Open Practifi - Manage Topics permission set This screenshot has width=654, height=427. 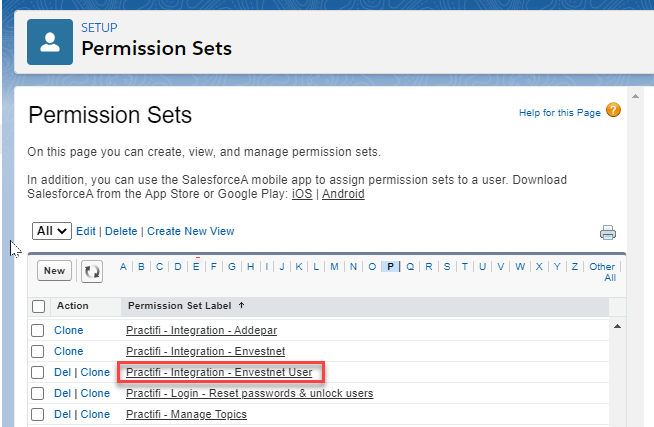click(x=186, y=414)
